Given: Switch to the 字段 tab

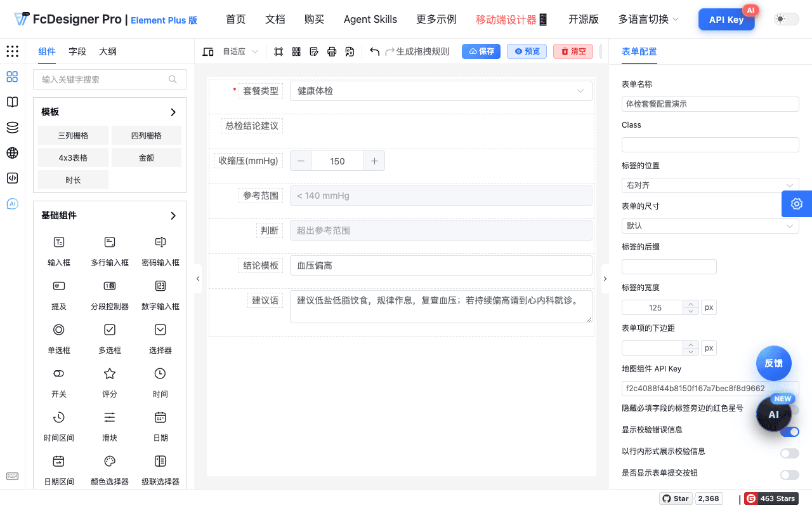Looking at the screenshot, I should point(77,51).
